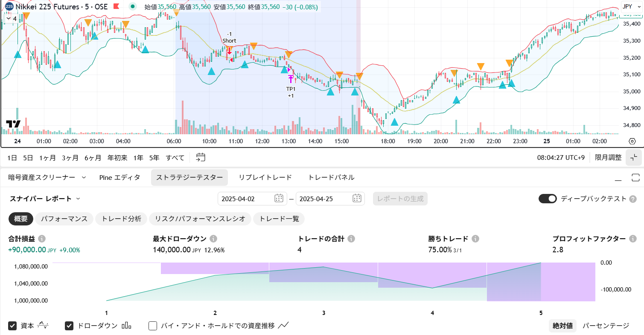Click the red flag icon beside OSE

tap(116, 7)
